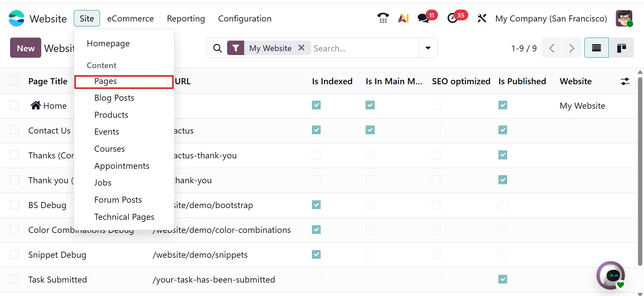Open the My Company switcher

(551, 18)
